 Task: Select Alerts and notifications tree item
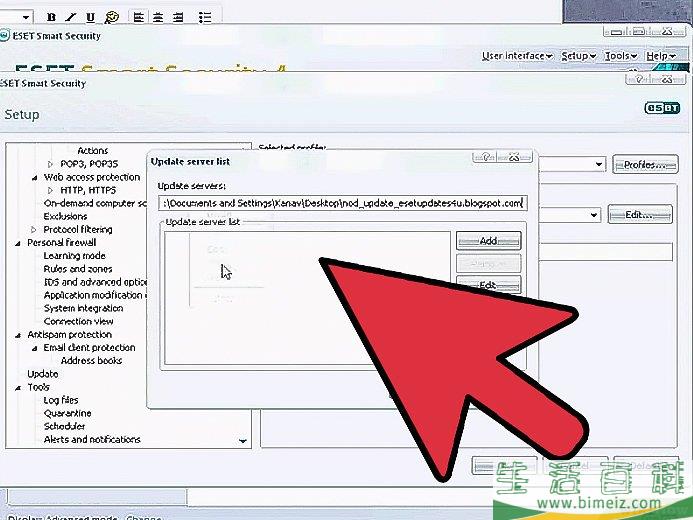[92, 440]
